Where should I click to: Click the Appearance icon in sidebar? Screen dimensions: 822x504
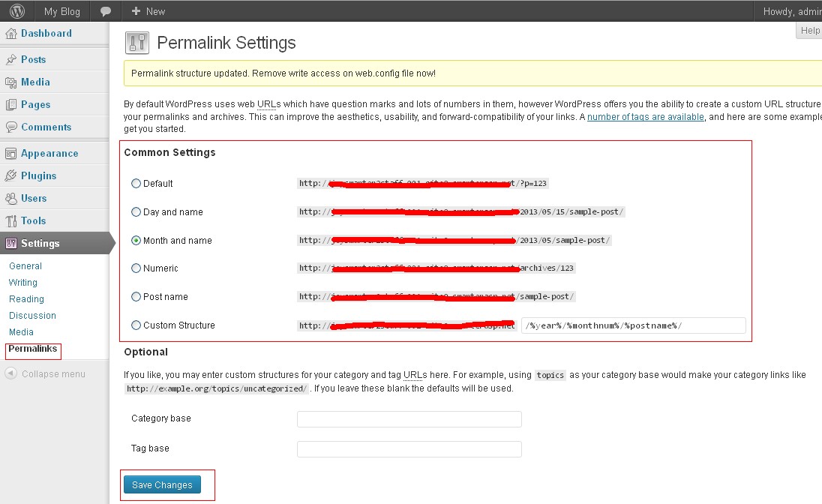pyautogui.click(x=10, y=154)
